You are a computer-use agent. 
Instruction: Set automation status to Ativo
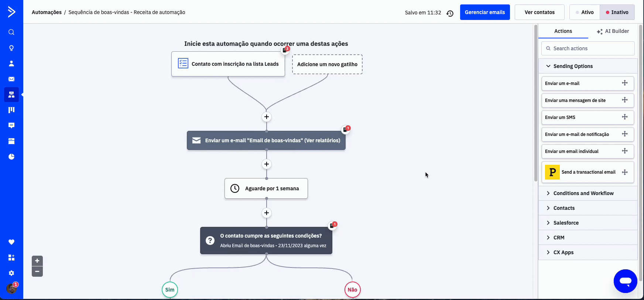pyautogui.click(x=585, y=12)
